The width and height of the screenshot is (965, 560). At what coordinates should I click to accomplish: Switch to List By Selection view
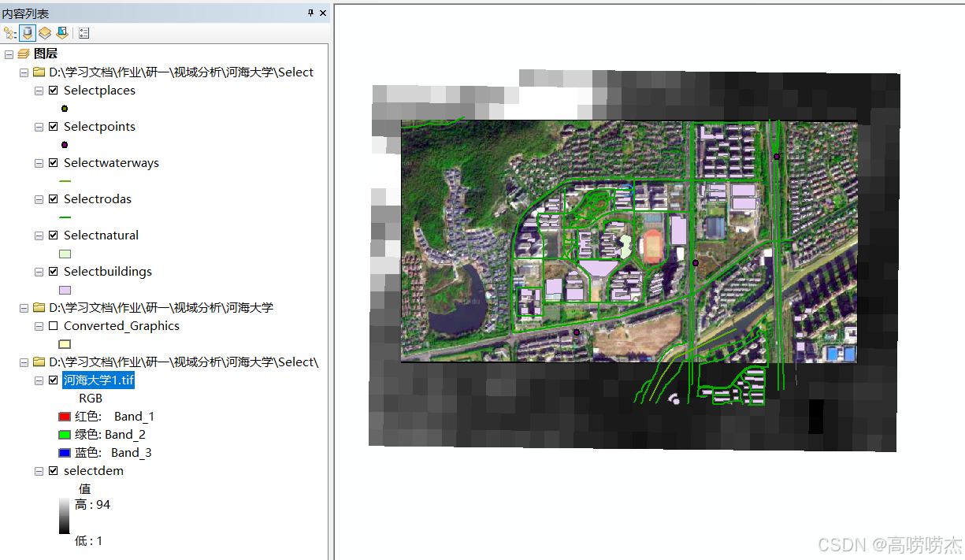point(61,33)
